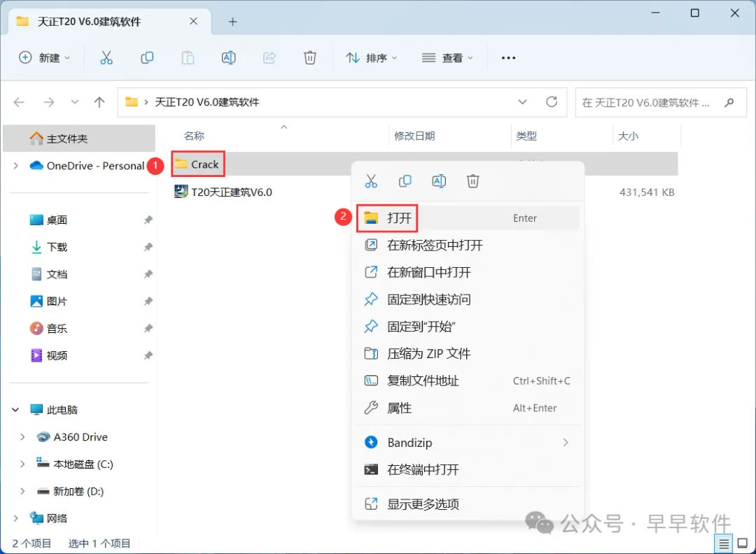Click the Share icon in the top toolbar

tap(269, 58)
